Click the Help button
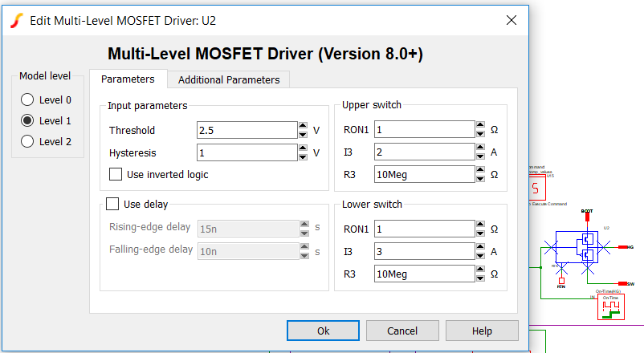This screenshot has height=353, width=644. point(482,331)
